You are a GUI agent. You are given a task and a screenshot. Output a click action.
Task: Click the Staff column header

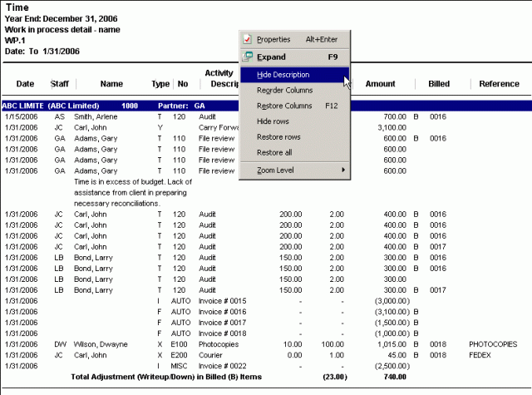coord(60,84)
